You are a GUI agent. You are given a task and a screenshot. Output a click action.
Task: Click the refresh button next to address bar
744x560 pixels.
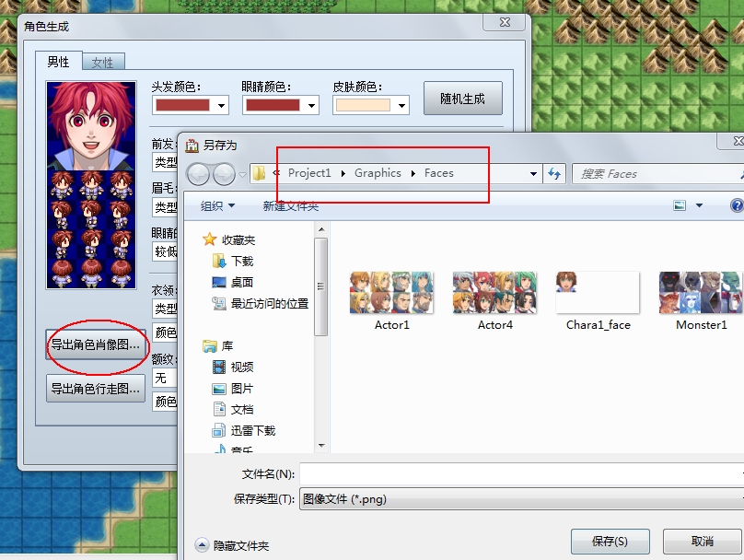[553, 174]
